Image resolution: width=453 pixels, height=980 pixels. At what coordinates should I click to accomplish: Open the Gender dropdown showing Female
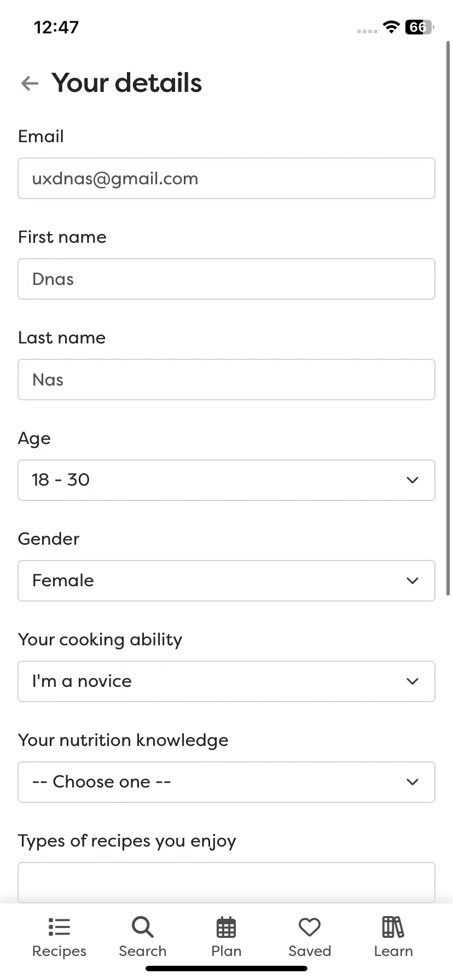[226, 581]
